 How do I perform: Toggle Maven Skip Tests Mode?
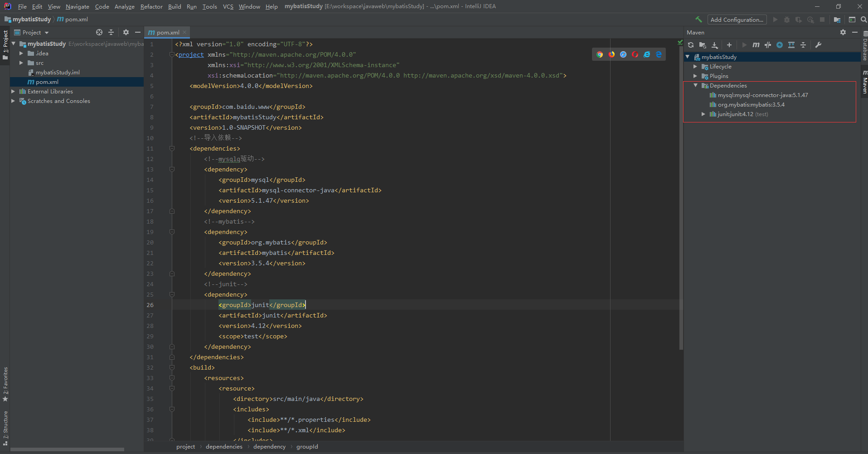(x=780, y=45)
